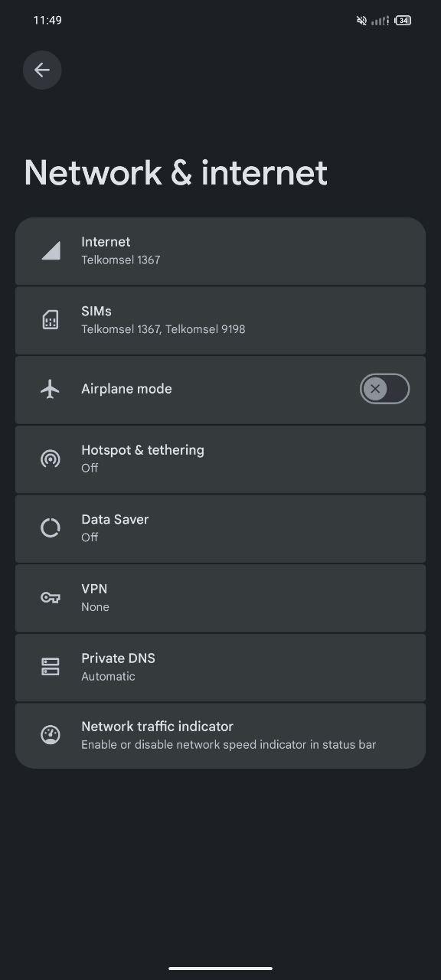Screen dimensions: 441x980
Task: Open Private DNS Automatic option
Action: point(220,668)
